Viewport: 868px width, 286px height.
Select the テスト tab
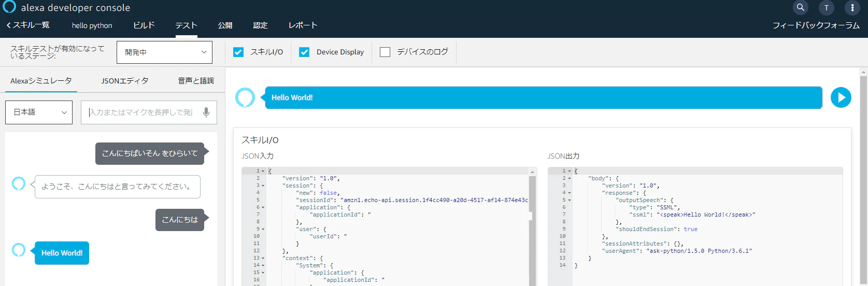pos(186,25)
